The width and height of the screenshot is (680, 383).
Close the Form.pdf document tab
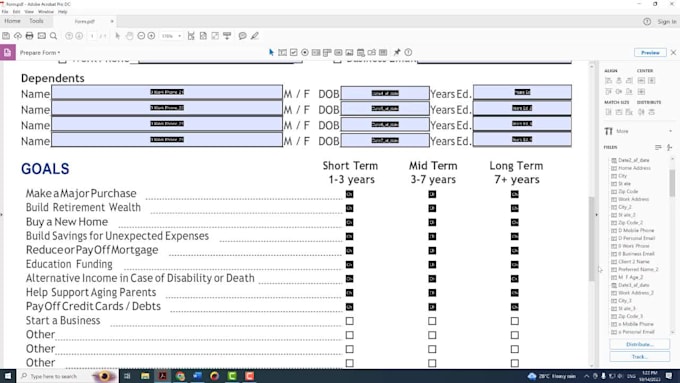tap(112, 21)
